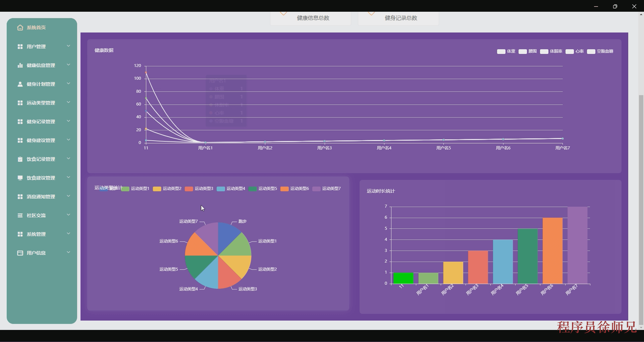Open the 用户管理 menu label
The image size is (644, 342).
pyautogui.click(x=36, y=47)
